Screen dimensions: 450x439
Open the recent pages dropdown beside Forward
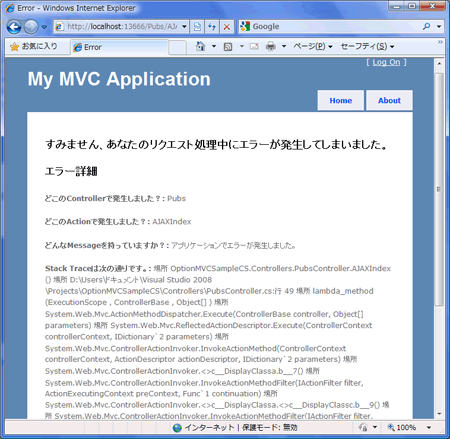click(x=44, y=27)
